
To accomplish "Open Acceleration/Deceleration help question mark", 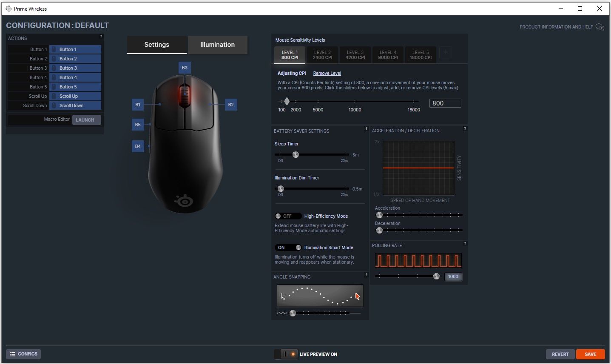I will (x=465, y=128).
